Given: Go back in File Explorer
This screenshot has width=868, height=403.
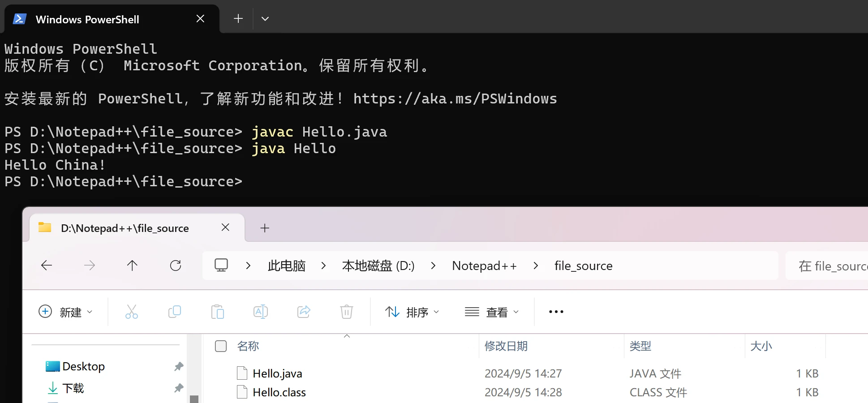Looking at the screenshot, I should tap(47, 266).
